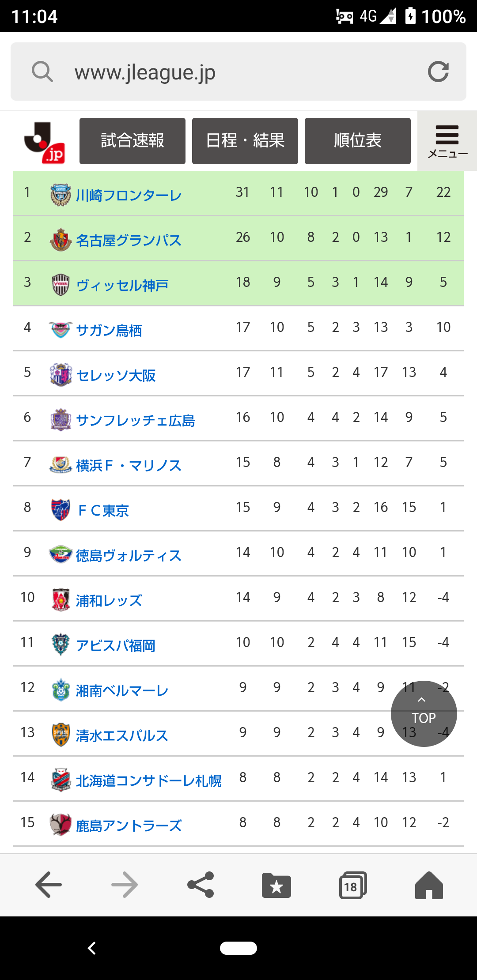Open the tab switcher showing 18
477x980 pixels.
(x=353, y=885)
